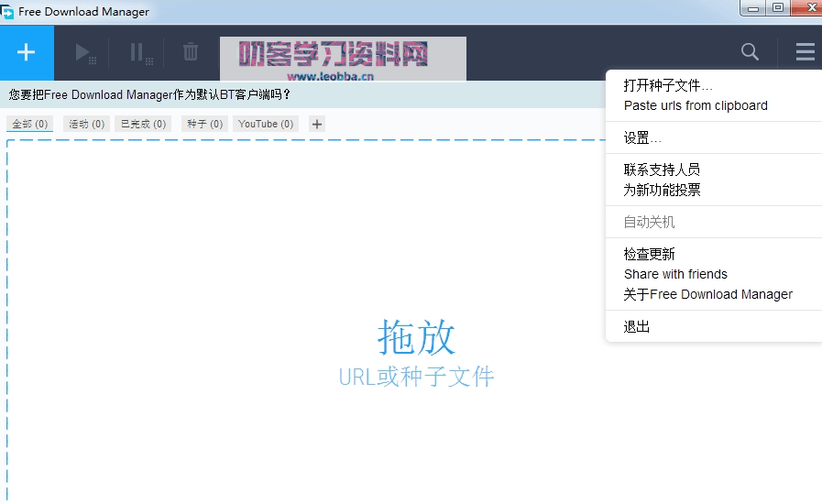Start all downloads with the play icon
822x504 pixels.
pyautogui.click(x=84, y=53)
